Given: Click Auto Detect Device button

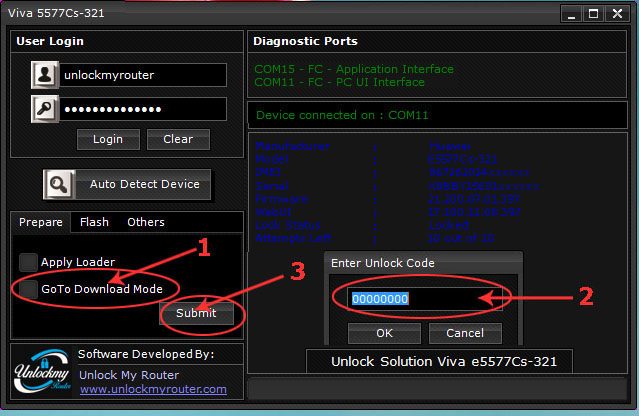Looking at the screenshot, I should pos(127,185).
